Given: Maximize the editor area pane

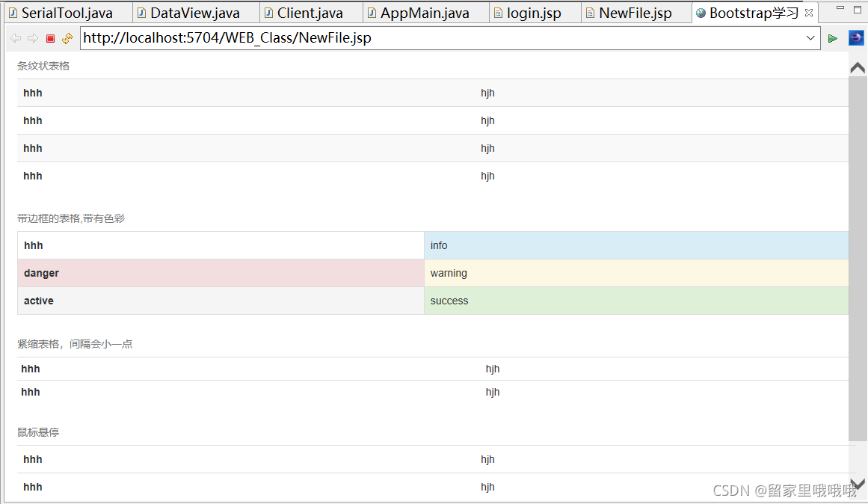Looking at the screenshot, I should pyautogui.click(x=858, y=10).
